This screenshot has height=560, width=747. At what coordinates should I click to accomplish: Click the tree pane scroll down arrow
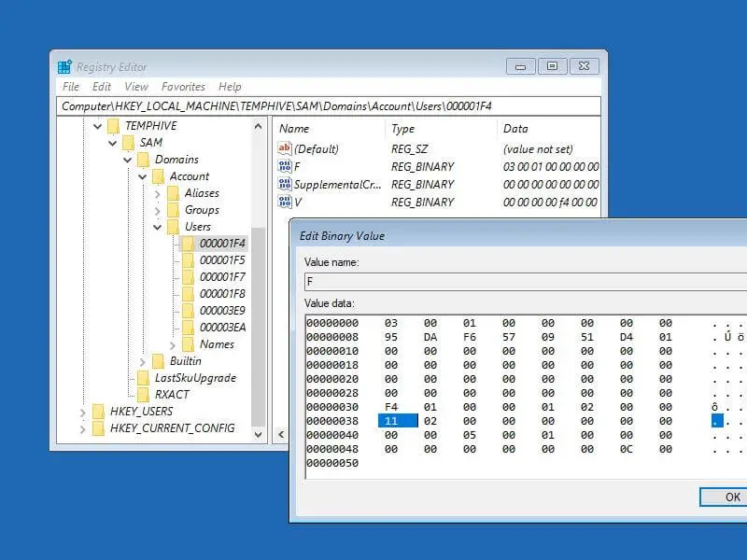(x=259, y=434)
